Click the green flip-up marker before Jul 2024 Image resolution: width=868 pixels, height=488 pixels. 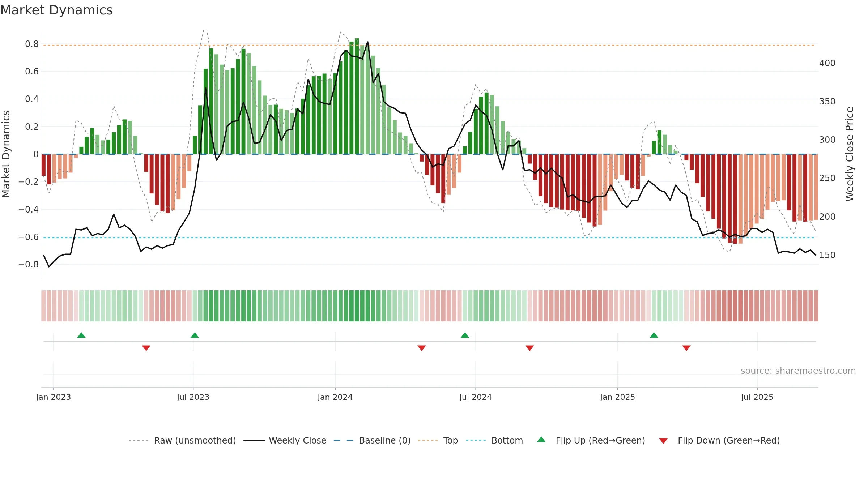465,335
